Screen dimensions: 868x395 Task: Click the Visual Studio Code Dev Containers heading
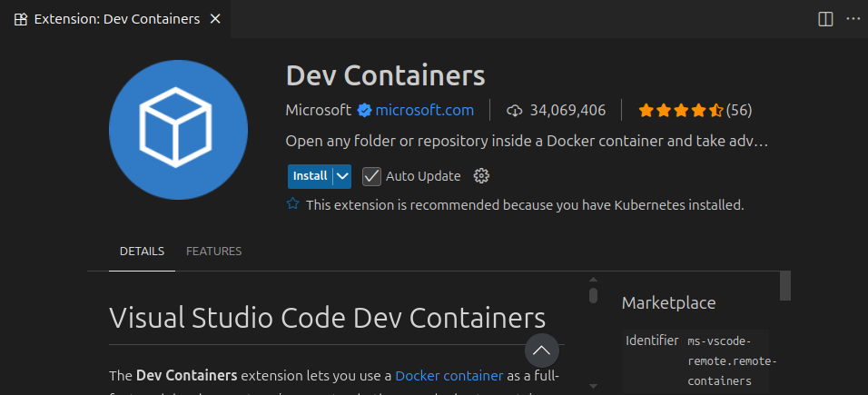click(327, 318)
